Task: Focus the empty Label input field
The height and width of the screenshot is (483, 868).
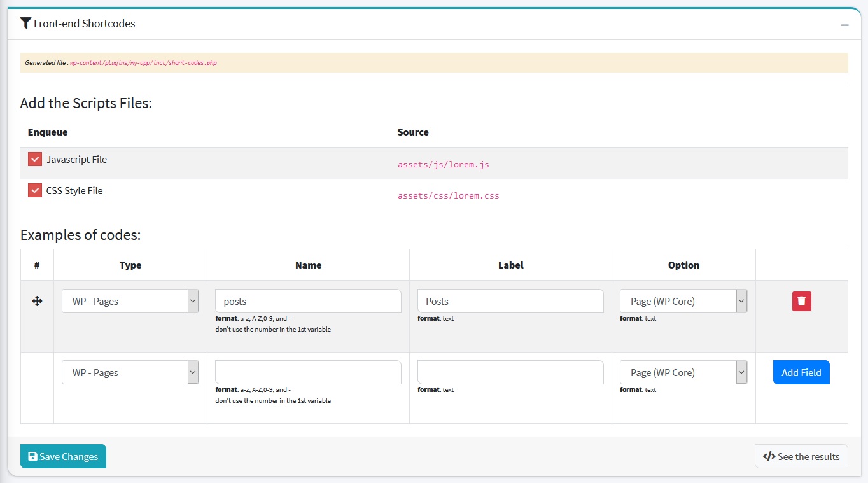Action: [x=510, y=372]
